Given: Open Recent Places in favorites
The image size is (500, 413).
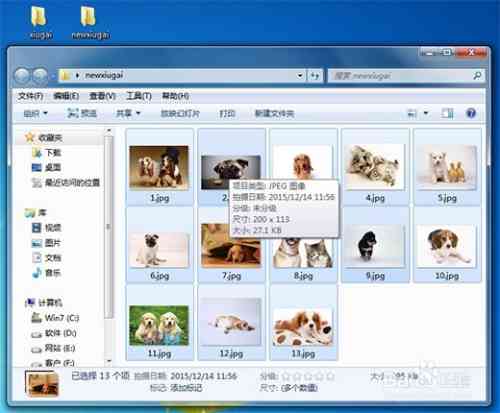Looking at the screenshot, I should click(x=66, y=182).
